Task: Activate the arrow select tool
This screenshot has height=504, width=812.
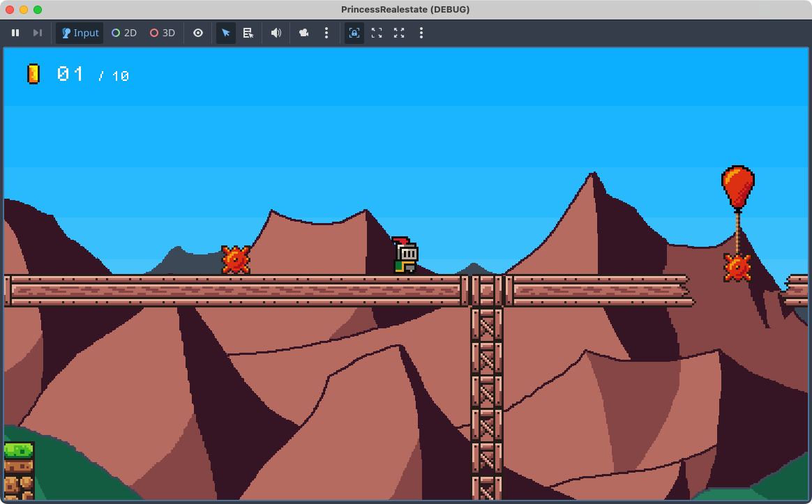Action: coord(226,33)
